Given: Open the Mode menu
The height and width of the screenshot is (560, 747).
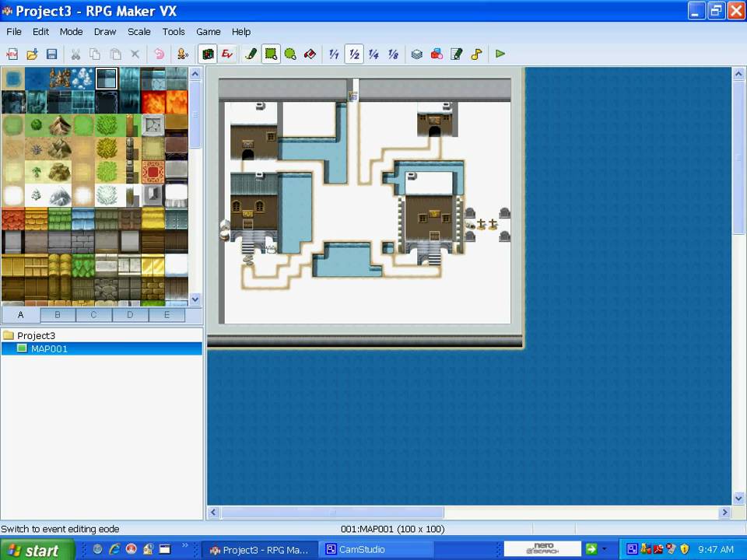Looking at the screenshot, I should point(71,32).
